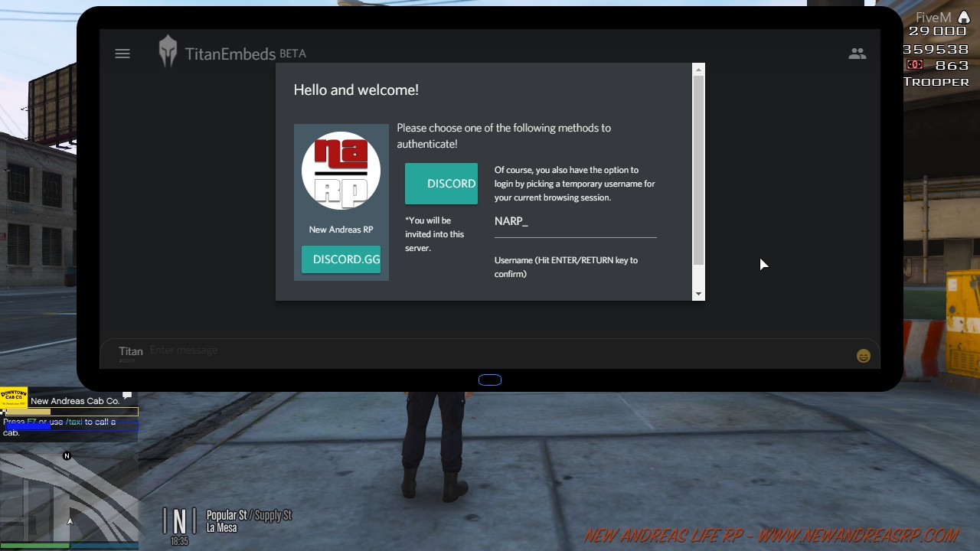Open the emoji picker smiley icon
980x551 pixels.
click(x=863, y=356)
